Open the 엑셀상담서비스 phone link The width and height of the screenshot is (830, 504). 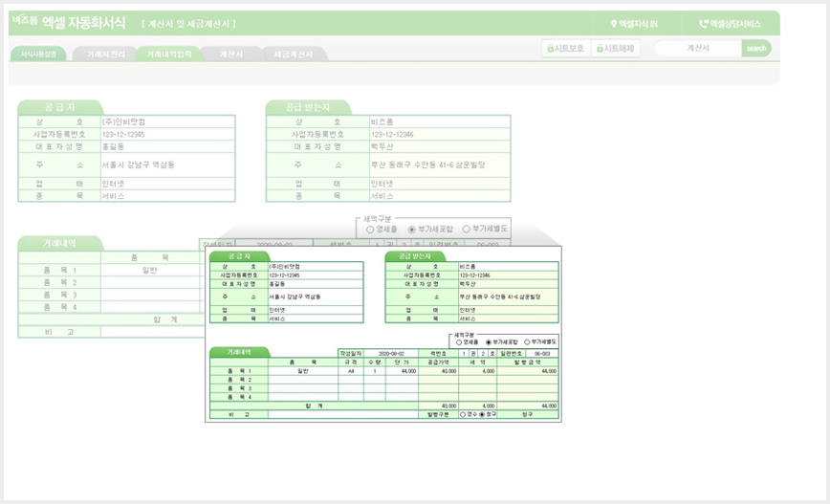click(x=730, y=24)
